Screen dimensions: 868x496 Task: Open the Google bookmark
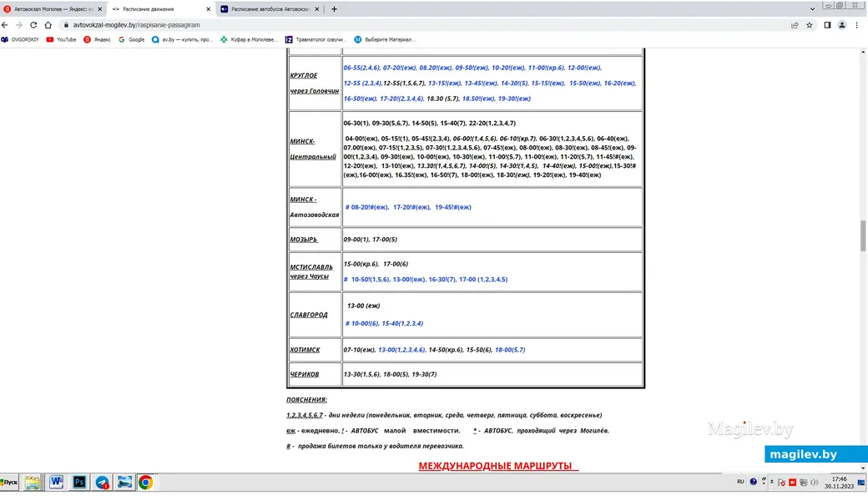coord(132,39)
